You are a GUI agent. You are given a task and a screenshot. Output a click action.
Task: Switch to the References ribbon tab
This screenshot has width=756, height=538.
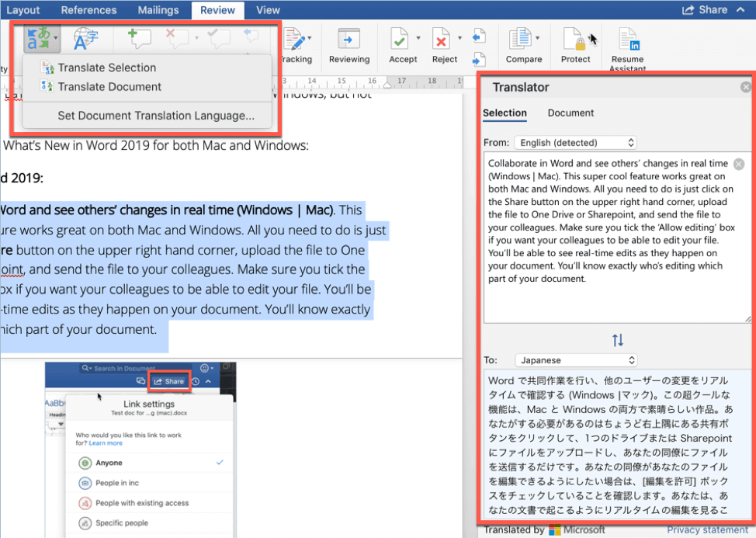tap(88, 10)
